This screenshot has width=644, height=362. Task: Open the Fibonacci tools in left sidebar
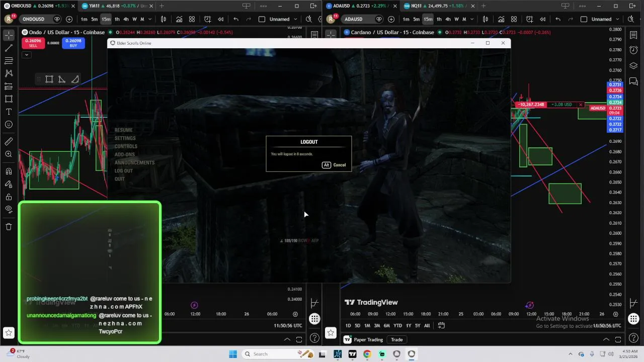9,61
